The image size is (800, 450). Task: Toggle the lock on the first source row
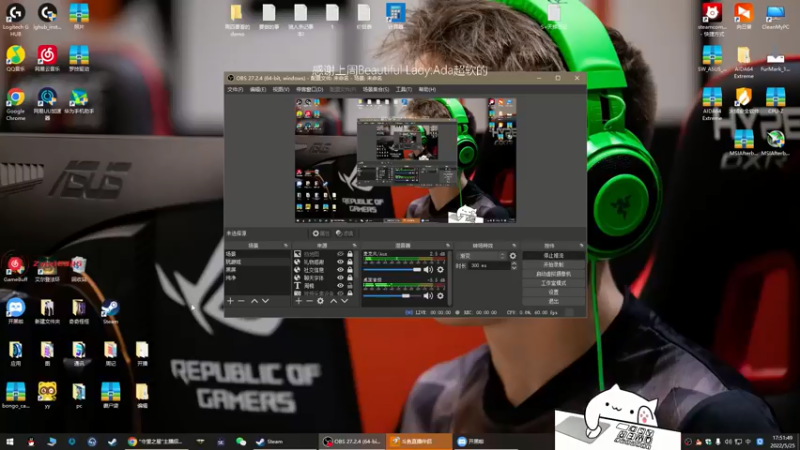[350, 254]
